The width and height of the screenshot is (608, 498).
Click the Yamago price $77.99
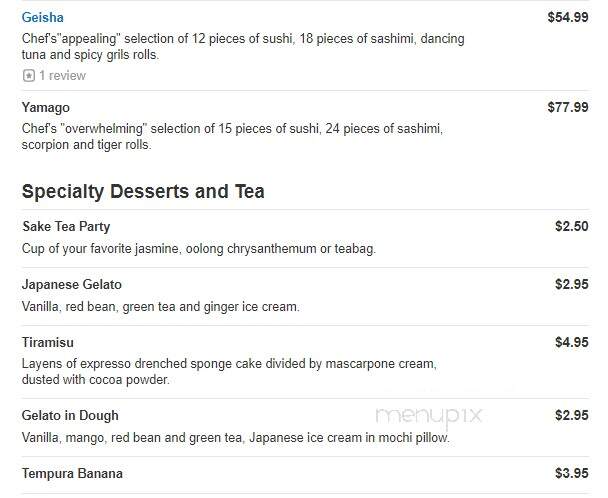(568, 107)
